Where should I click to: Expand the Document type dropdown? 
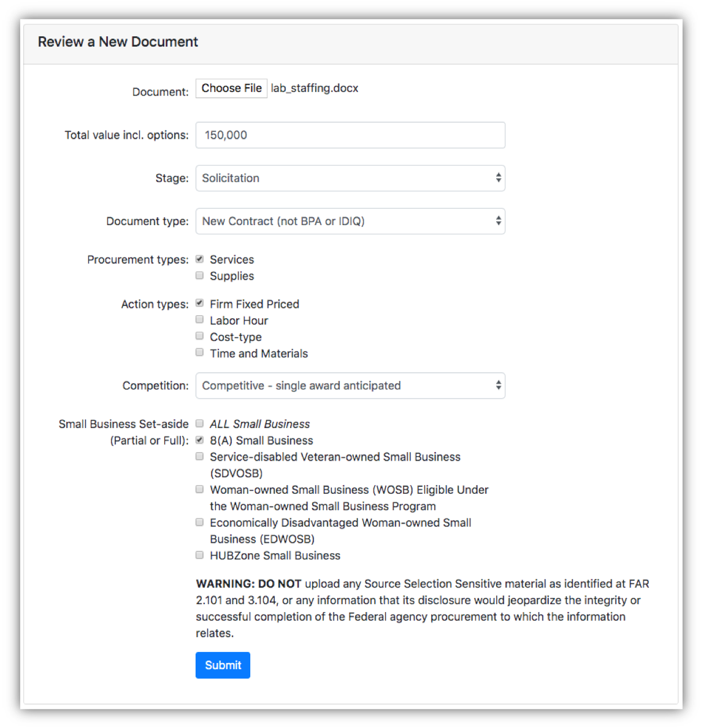[350, 221]
